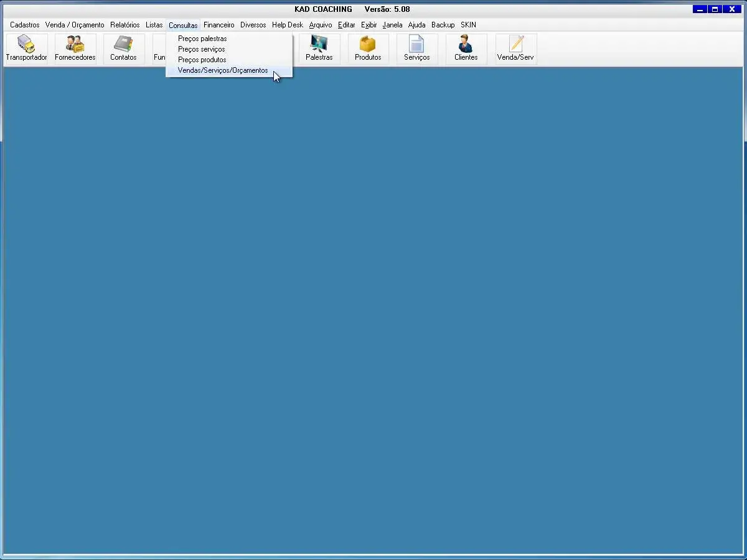Maximize the KAD COACHING window
Viewport: 747px width, 560px height.
click(x=715, y=9)
